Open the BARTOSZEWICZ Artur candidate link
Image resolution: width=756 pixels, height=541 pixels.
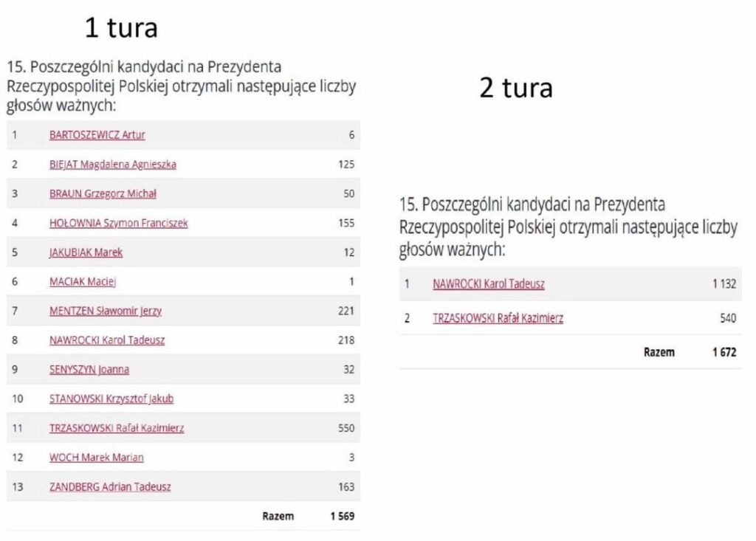(97, 135)
